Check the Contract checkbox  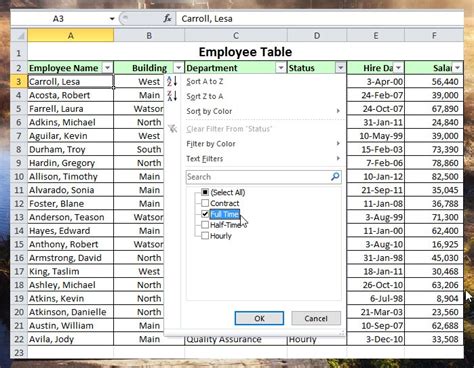tap(205, 203)
